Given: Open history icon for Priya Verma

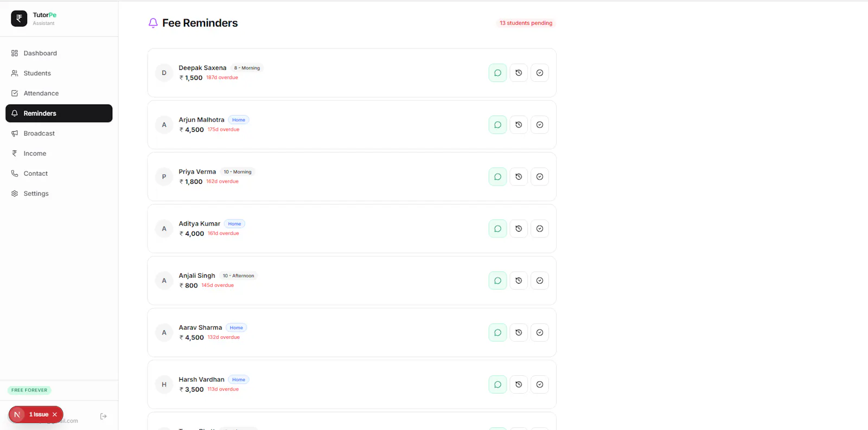Looking at the screenshot, I should click(519, 177).
